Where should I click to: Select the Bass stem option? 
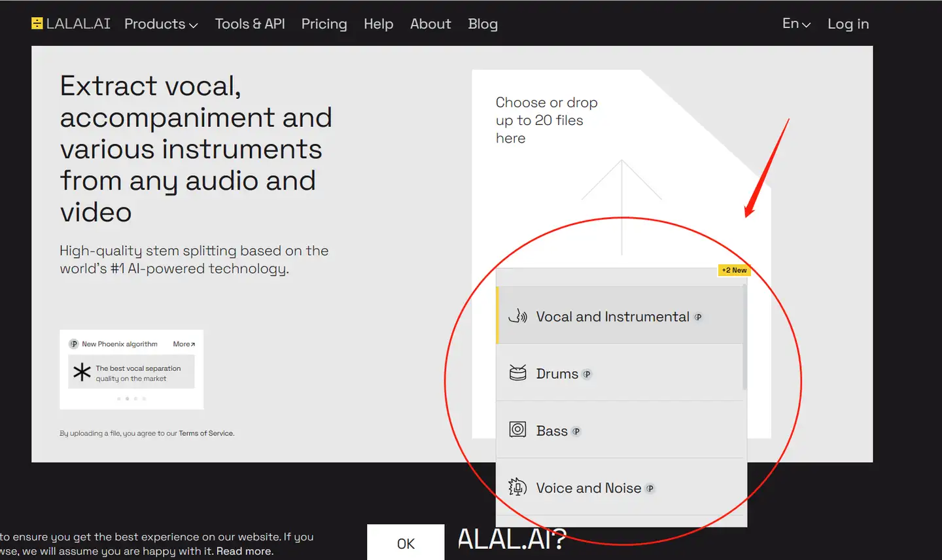(x=619, y=430)
